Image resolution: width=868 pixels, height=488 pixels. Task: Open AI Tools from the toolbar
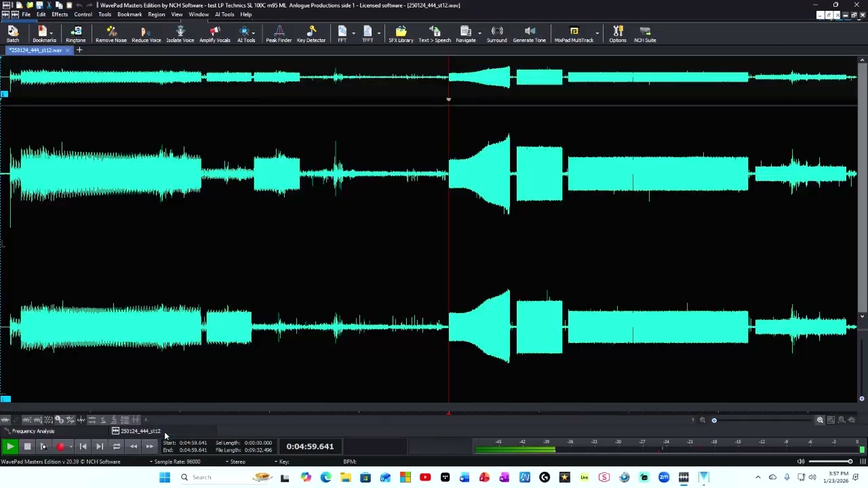245,34
